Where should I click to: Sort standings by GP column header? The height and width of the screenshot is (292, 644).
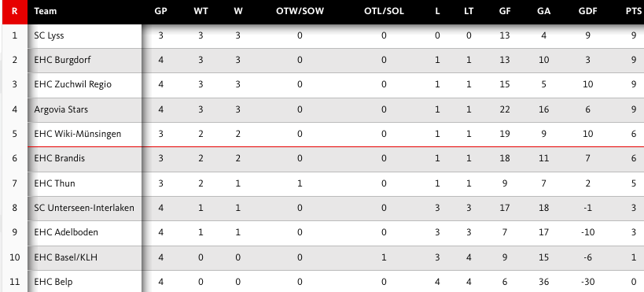point(160,12)
